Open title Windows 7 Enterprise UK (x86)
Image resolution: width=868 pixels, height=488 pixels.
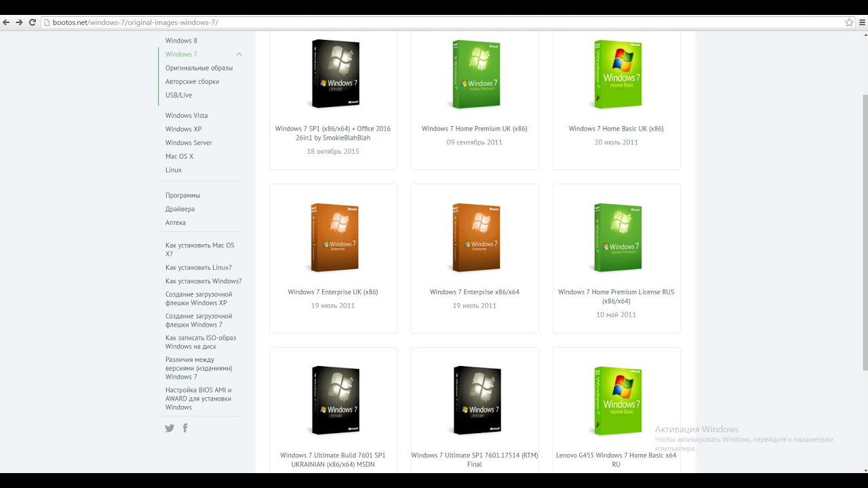click(x=333, y=292)
